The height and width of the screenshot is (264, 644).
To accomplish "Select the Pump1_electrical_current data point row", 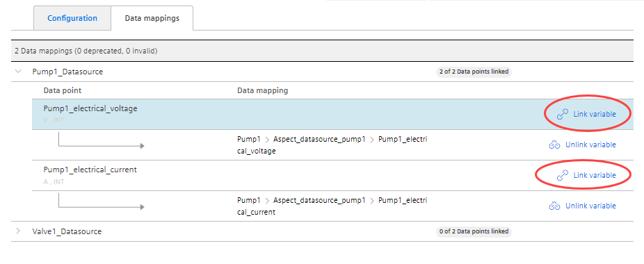I will coord(332,175).
